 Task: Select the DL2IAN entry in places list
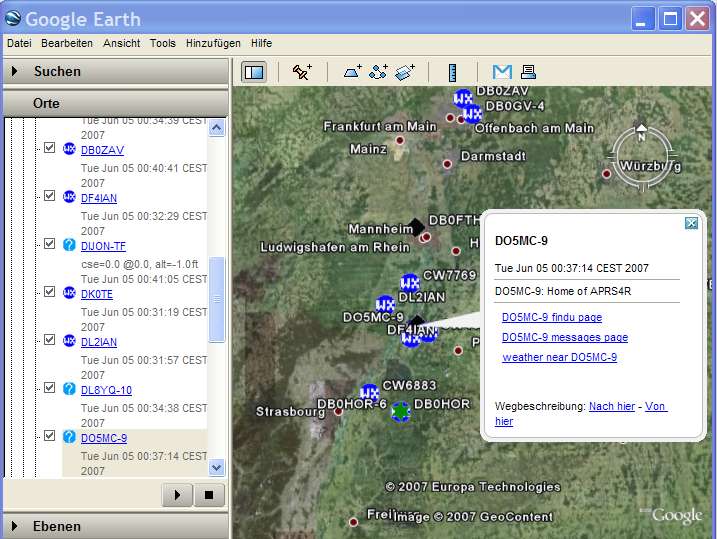pos(99,342)
